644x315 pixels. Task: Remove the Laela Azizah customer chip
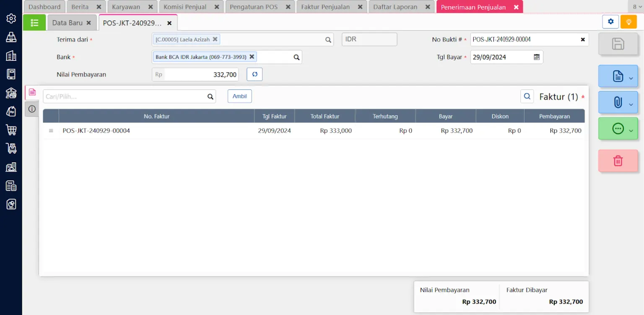click(x=215, y=39)
